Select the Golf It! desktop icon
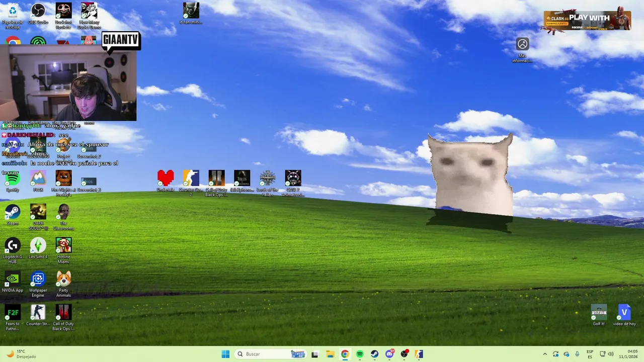This screenshot has width=644, height=362. point(599,315)
